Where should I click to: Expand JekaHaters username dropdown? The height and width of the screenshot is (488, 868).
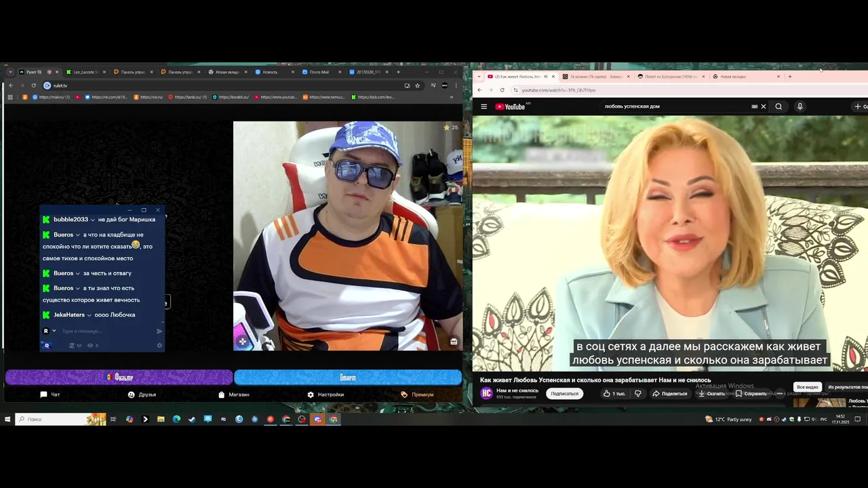89,315
